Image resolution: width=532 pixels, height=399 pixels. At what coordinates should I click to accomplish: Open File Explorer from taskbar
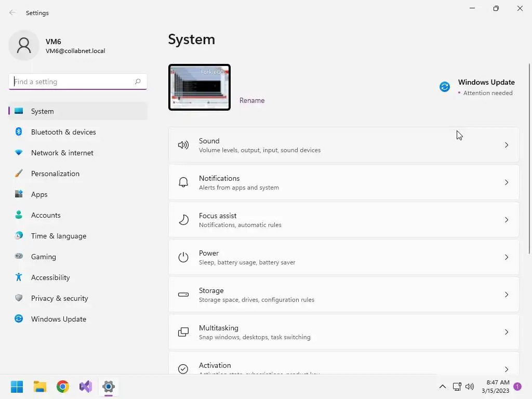pos(39,387)
